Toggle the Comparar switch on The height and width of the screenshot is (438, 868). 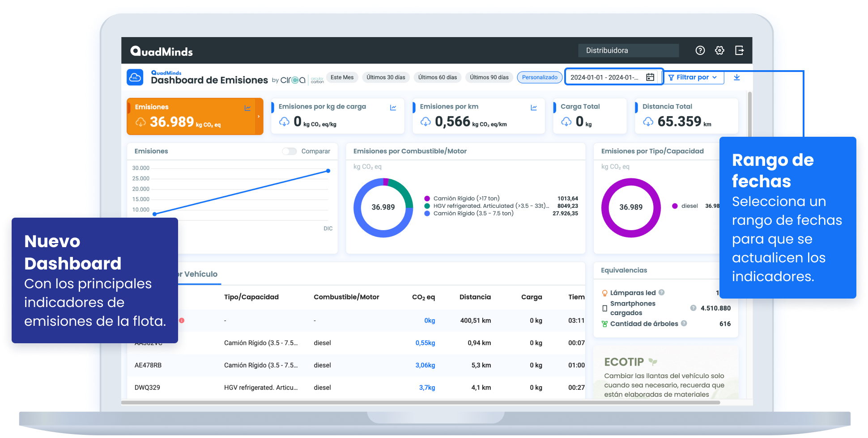click(x=289, y=151)
